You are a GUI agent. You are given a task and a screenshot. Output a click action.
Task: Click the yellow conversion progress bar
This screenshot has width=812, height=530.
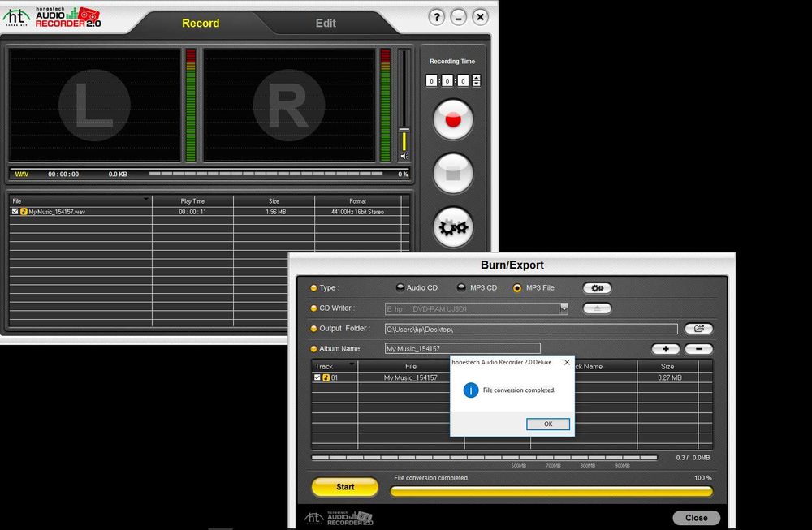(x=551, y=491)
